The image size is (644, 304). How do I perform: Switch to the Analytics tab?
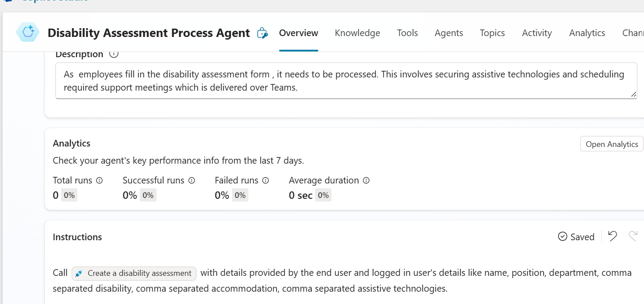pyautogui.click(x=587, y=33)
